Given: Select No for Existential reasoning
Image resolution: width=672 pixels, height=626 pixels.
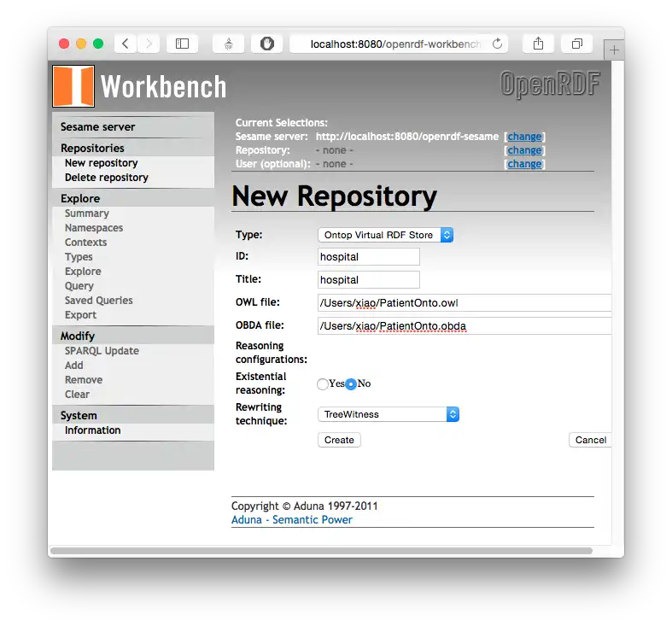Looking at the screenshot, I should pyautogui.click(x=351, y=384).
